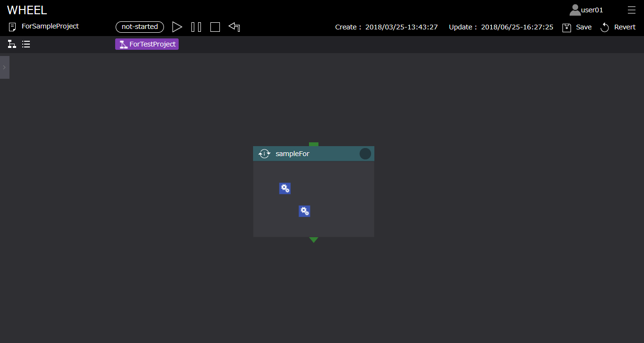Run the project with the play button

pos(177,27)
